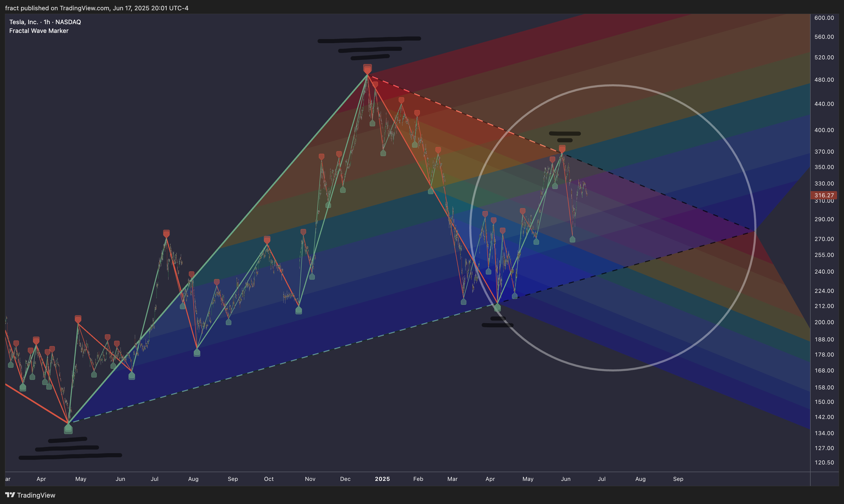Viewport: 844px width, 504px height.
Task: Click the 150.00 price axis label
Action: 824,402
